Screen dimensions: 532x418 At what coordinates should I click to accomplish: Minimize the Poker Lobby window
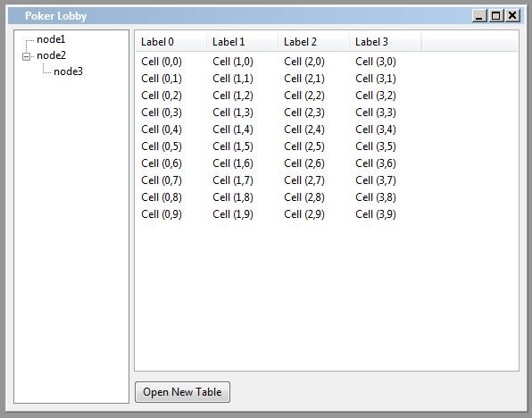coord(479,15)
